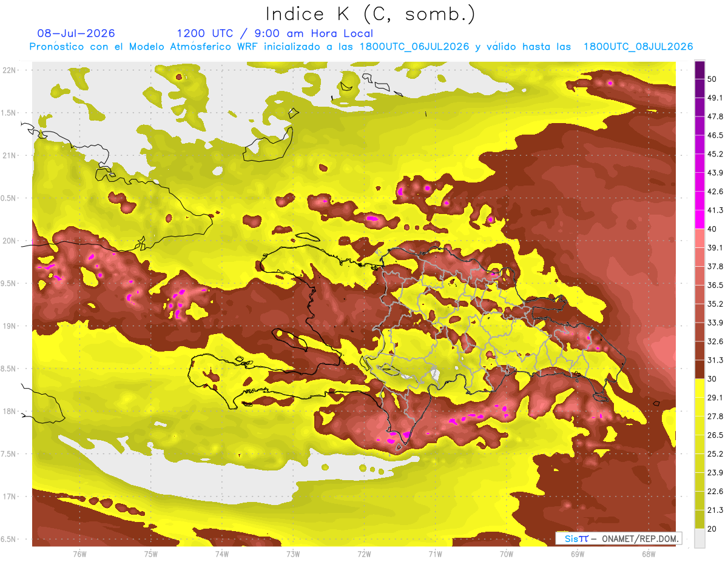Click the "39.1" legend value
This screenshot has width=728, height=562.
[x=715, y=247]
